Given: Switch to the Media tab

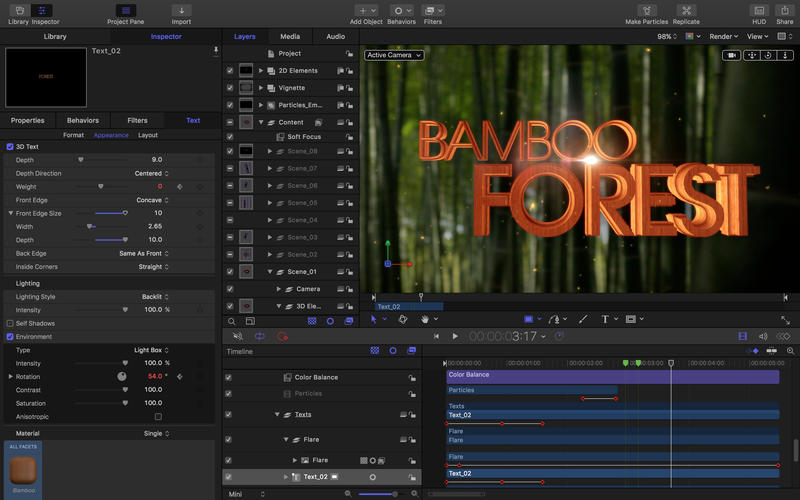Looking at the screenshot, I should [x=290, y=36].
